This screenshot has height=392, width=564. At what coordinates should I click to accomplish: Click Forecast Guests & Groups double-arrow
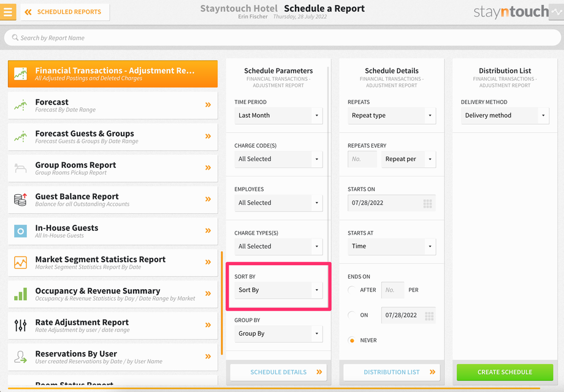(x=208, y=136)
